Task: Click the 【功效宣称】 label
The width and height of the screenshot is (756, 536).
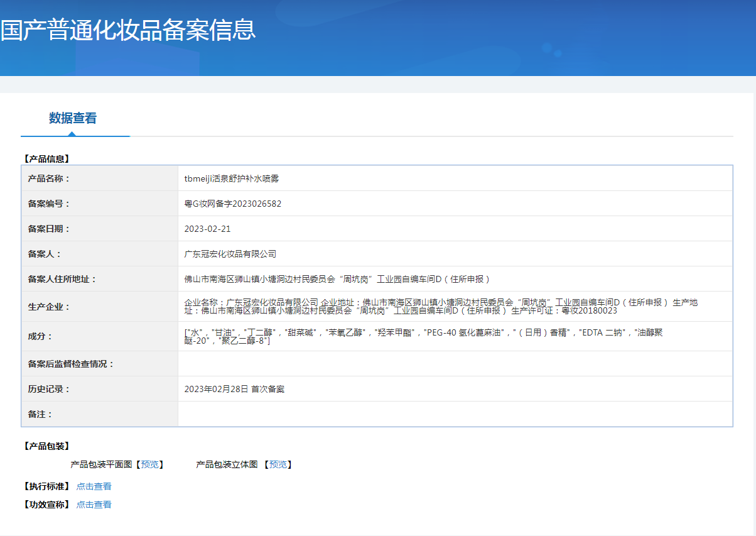Action: tap(46, 505)
